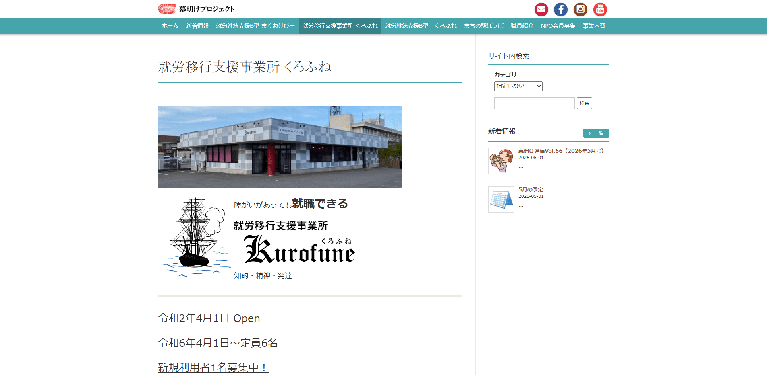The height and width of the screenshot is (375, 767).
Task: Open the mail contact icon
Action: pyautogui.click(x=541, y=9)
